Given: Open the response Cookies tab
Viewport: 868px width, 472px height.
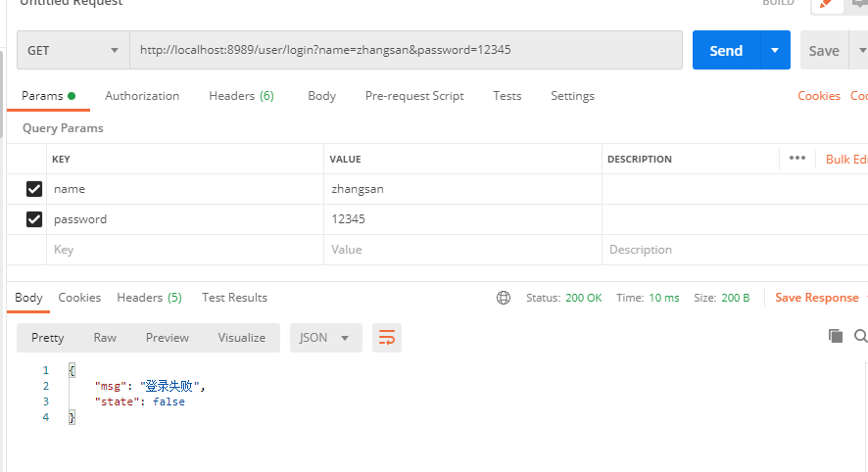Looking at the screenshot, I should [79, 298].
